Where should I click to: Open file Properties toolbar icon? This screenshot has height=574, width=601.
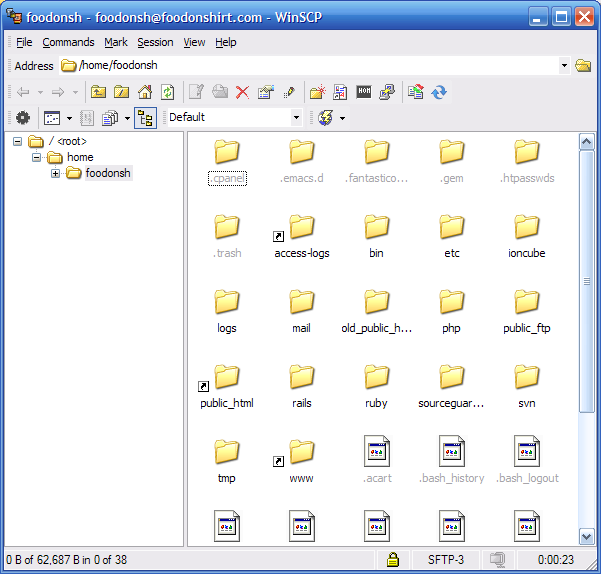(266, 92)
